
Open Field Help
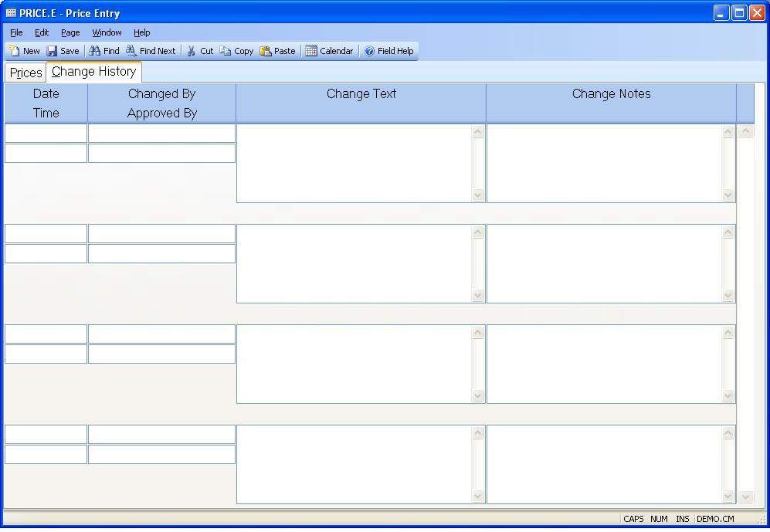[x=370, y=51]
